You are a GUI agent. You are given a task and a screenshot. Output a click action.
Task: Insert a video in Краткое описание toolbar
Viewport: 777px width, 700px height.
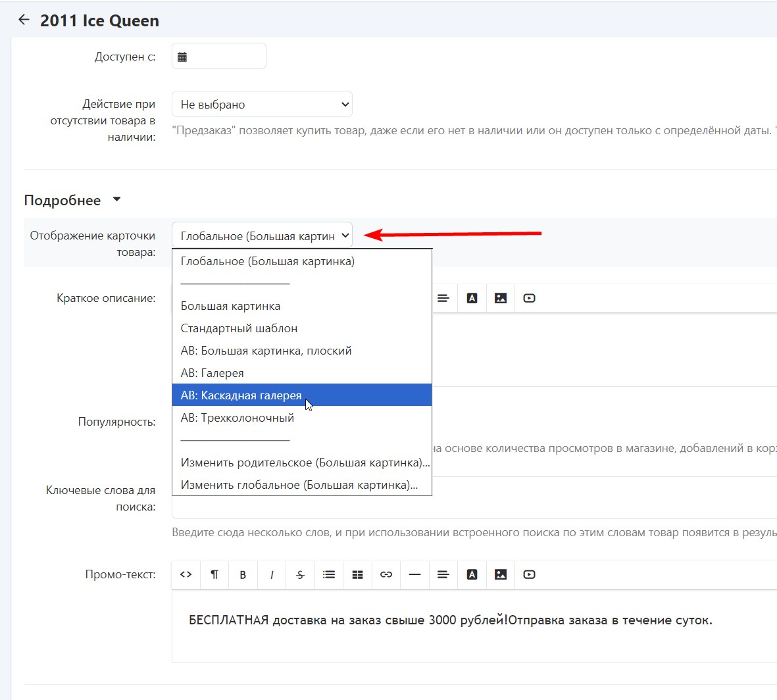click(529, 298)
